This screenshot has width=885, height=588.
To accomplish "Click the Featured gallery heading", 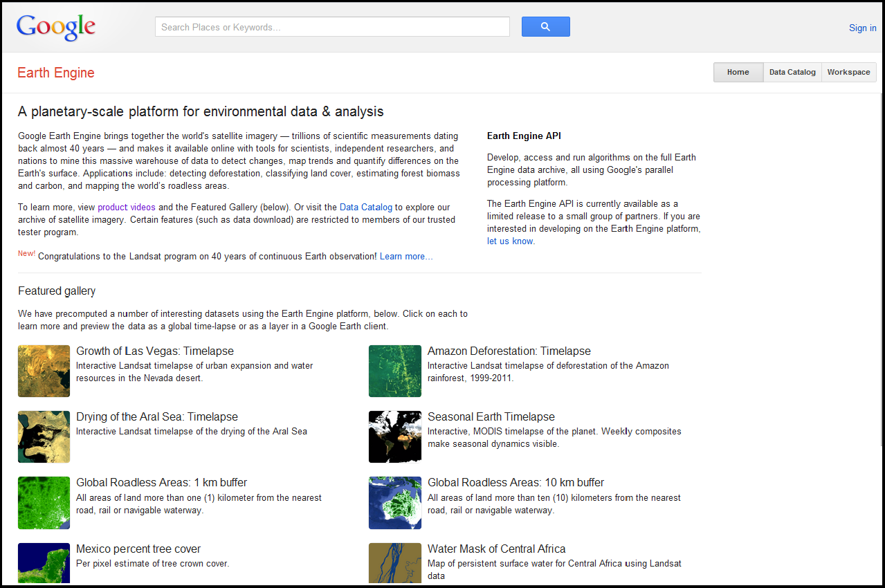I will point(57,291).
